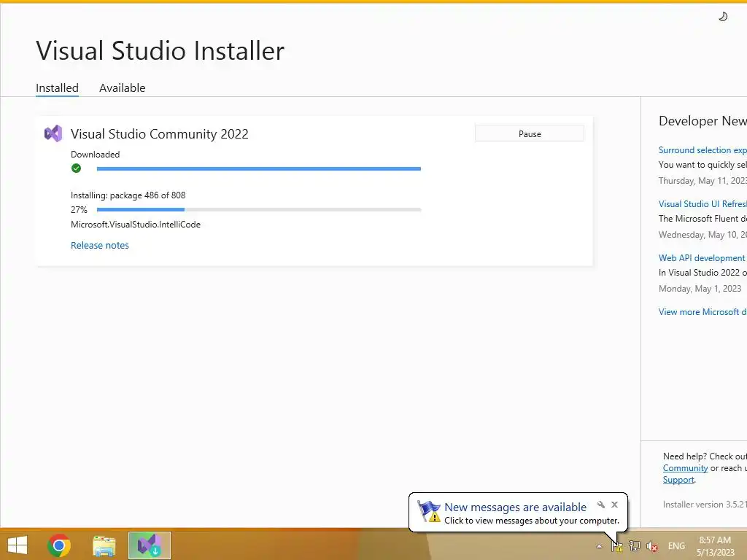The image size is (747, 560).
Task: Toggle the dark theme moon icon
Action: pyautogui.click(x=723, y=17)
